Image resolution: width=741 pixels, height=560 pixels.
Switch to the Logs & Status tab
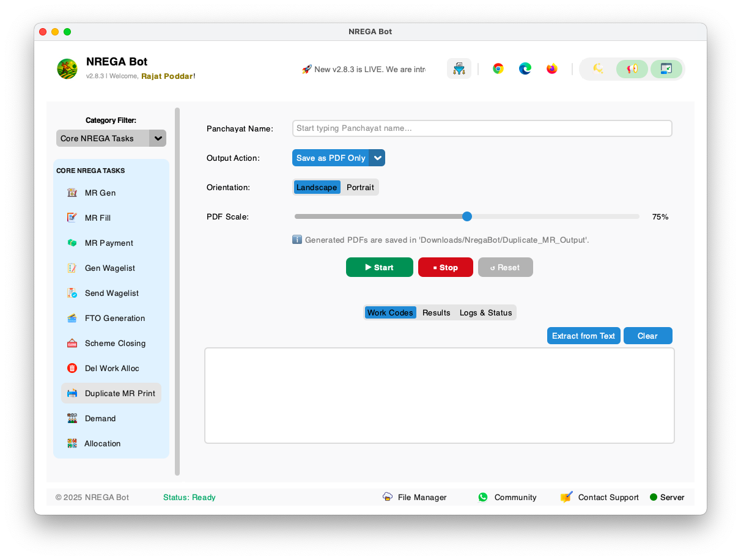point(486,312)
